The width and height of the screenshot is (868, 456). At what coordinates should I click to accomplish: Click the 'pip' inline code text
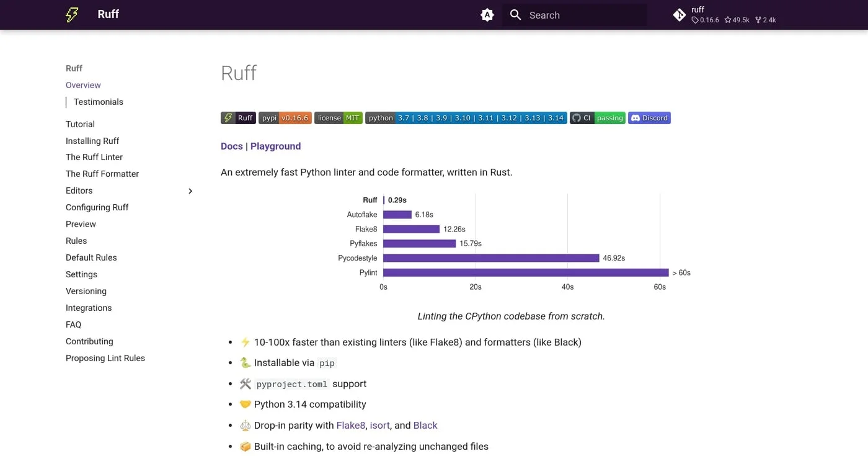pyautogui.click(x=327, y=363)
